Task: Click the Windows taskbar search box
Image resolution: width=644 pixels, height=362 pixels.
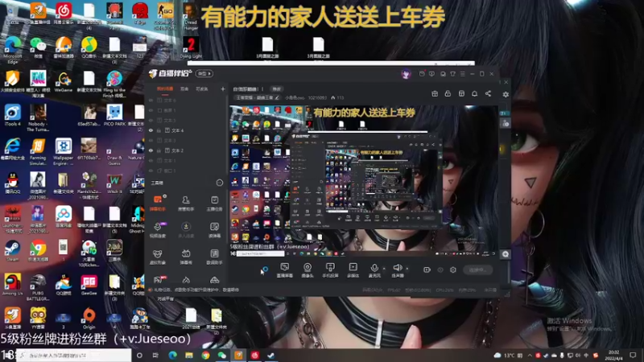Action: [x=74, y=356]
